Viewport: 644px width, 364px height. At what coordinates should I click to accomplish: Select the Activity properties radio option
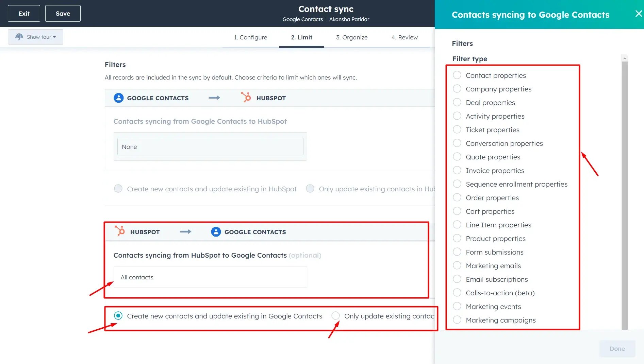click(457, 116)
